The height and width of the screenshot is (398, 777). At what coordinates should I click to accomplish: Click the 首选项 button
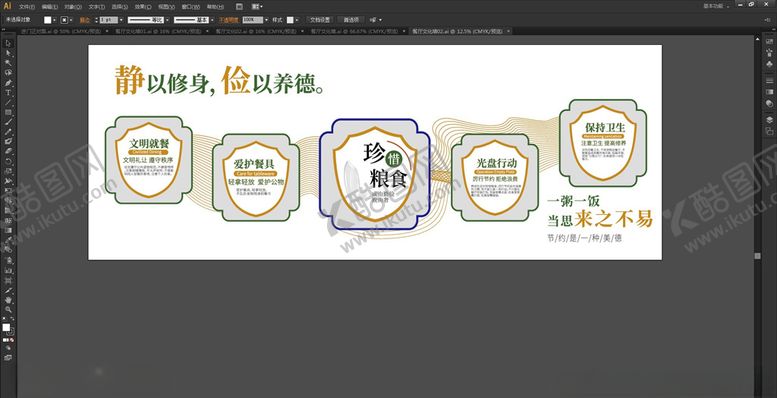coord(351,20)
